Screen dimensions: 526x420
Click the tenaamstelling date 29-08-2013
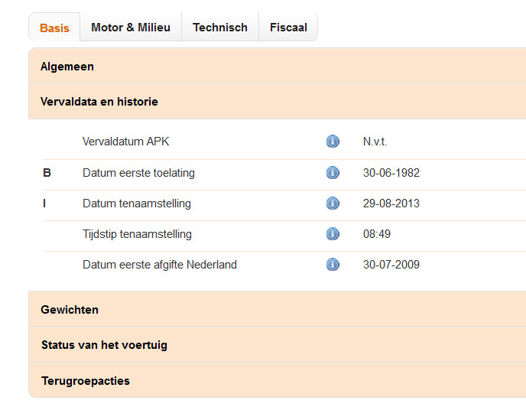point(391,203)
